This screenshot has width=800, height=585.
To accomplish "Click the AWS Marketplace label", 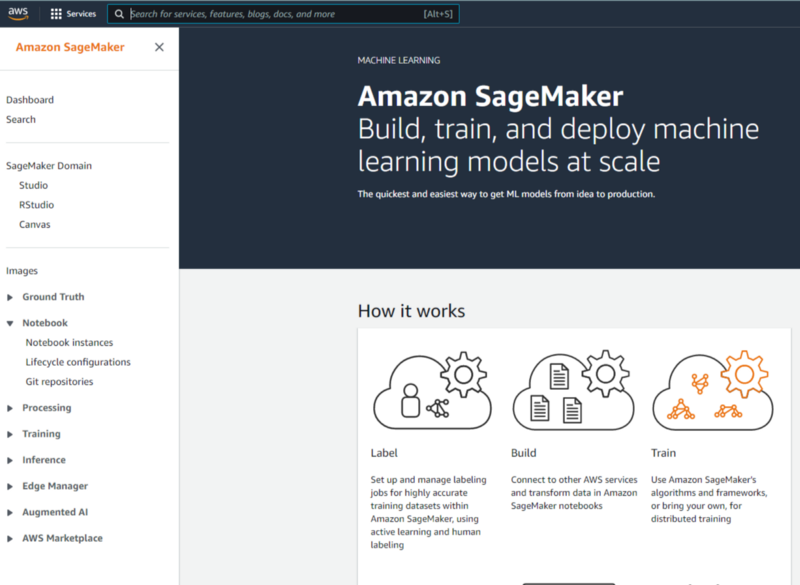I will tap(62, 538).
